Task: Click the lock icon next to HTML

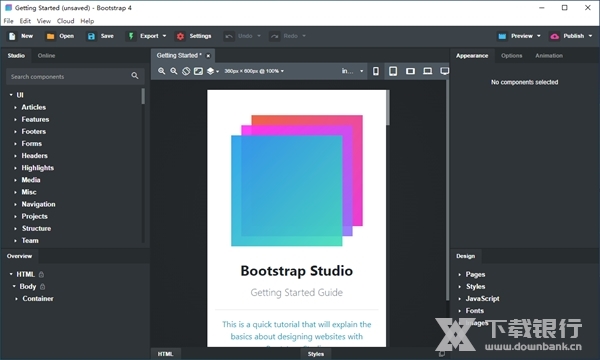Action: pyautogui.click(x=41, y=274)
